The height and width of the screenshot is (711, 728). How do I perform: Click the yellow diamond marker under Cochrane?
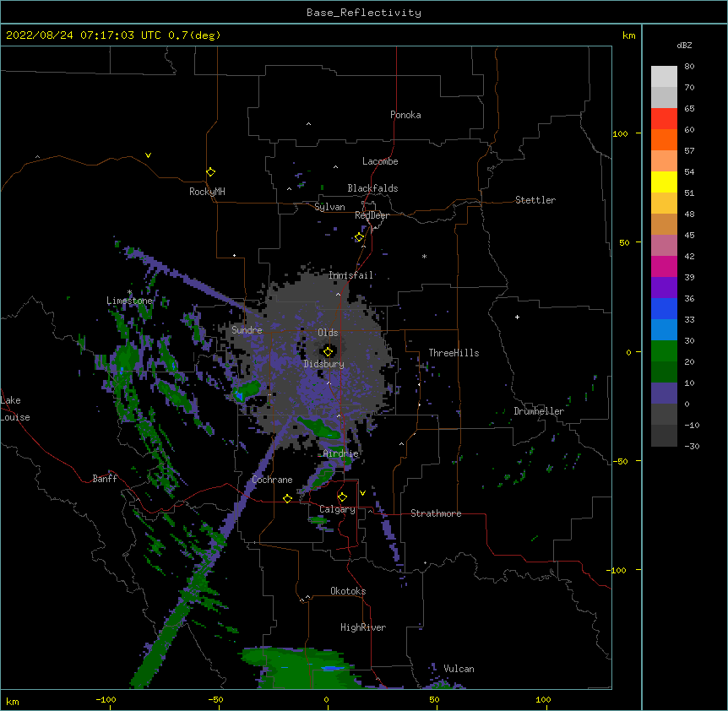point(287,498)
